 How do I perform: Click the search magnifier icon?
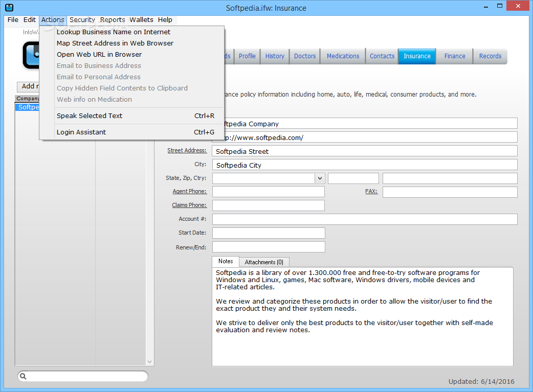(x=23, y=376)
